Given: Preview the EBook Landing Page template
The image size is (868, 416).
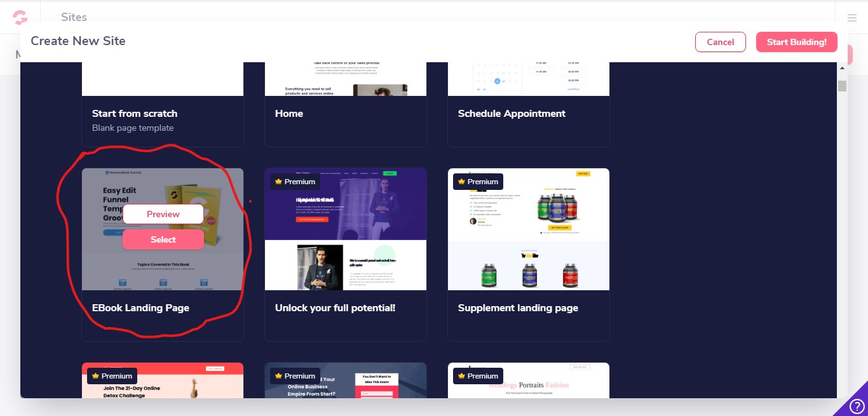Looking at the screenshot, I should tap(163, 214).
